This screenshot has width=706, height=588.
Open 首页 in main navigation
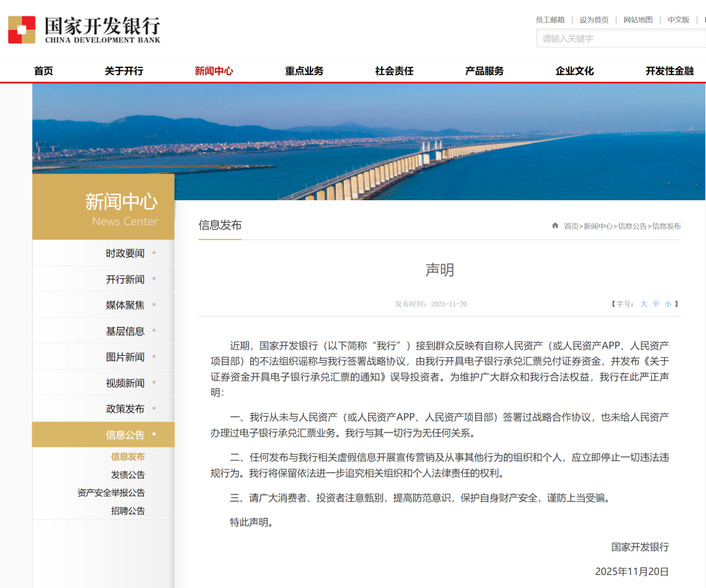click(x=43, y=71)
